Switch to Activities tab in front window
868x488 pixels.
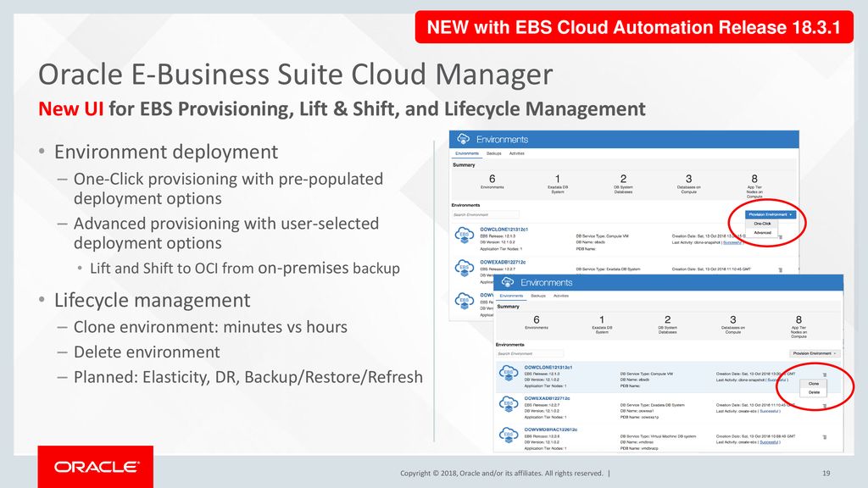point(561,296)
